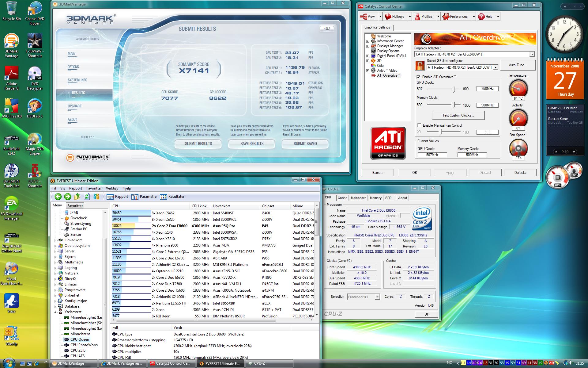
Task: Open DAEMON Tools Lite desktop icon
Action: click(12, 176)
